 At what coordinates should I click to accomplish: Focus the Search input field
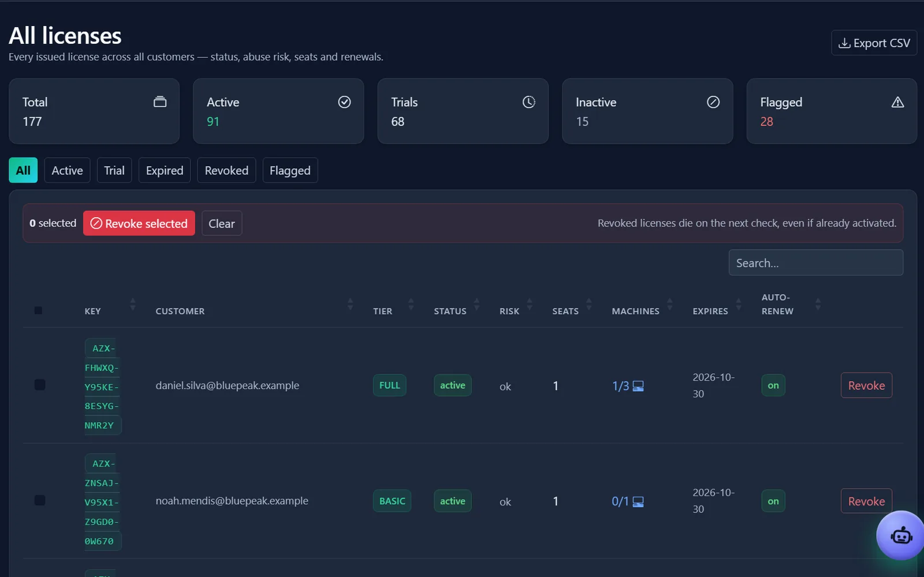tap(815, 263)
